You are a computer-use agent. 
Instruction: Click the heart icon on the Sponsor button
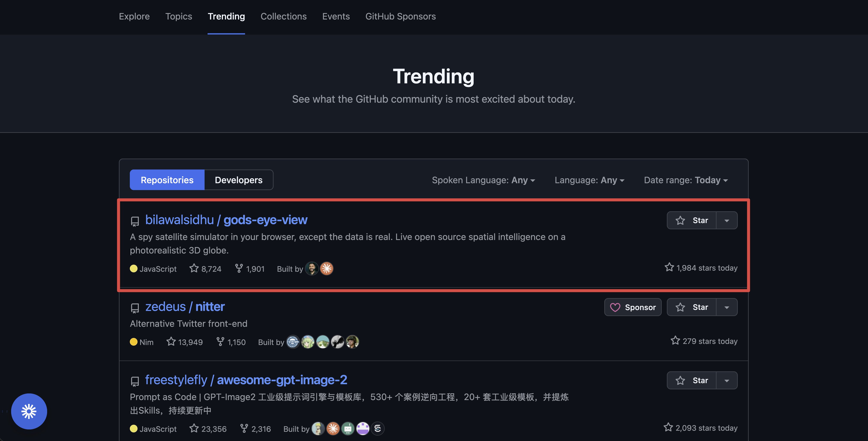tap(615, 307)
